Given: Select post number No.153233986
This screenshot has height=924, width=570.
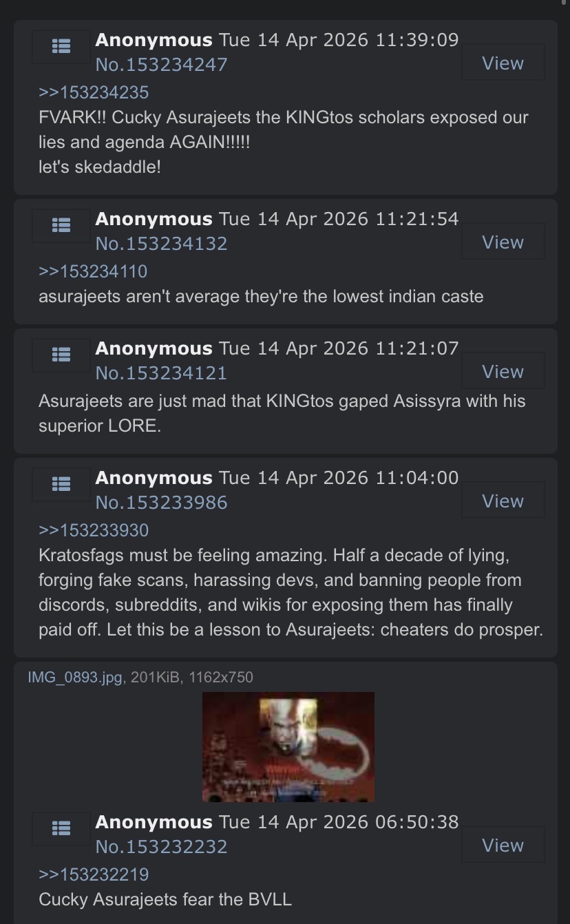Looking at the screenshot, I should tap(161, 503).
